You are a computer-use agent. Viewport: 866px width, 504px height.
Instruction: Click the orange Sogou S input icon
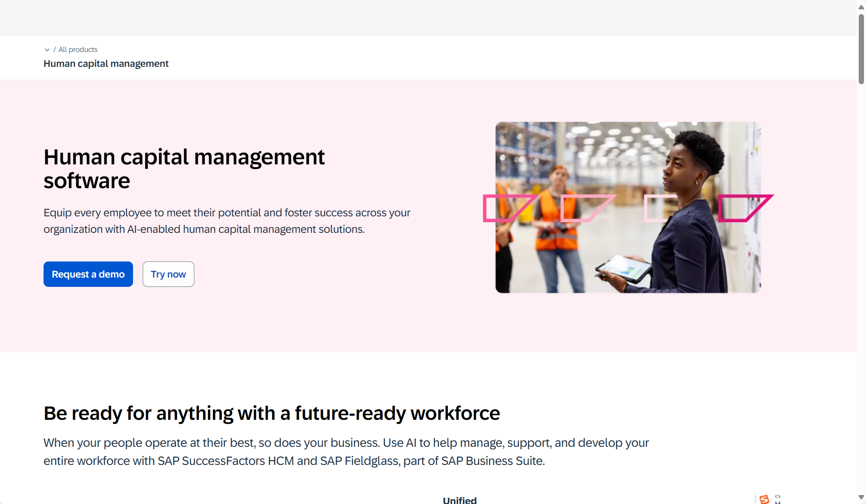(764, 500)
